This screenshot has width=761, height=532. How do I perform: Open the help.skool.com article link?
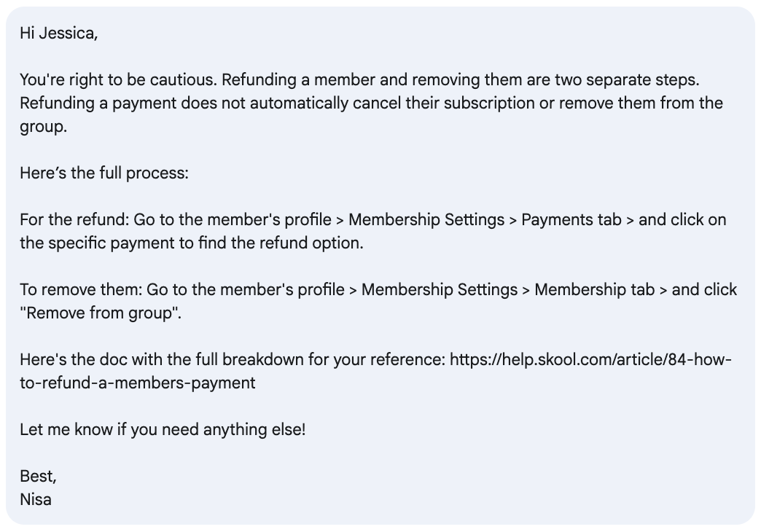[590, 360]
